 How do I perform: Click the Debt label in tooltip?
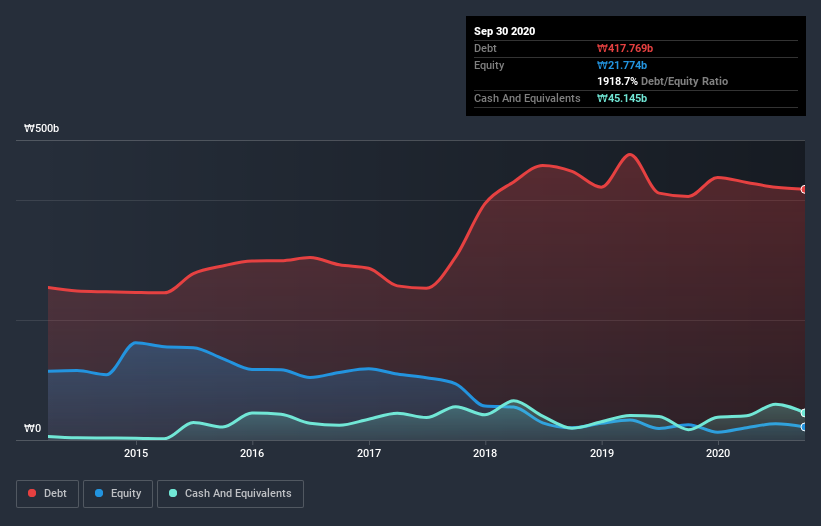[485, 48]
